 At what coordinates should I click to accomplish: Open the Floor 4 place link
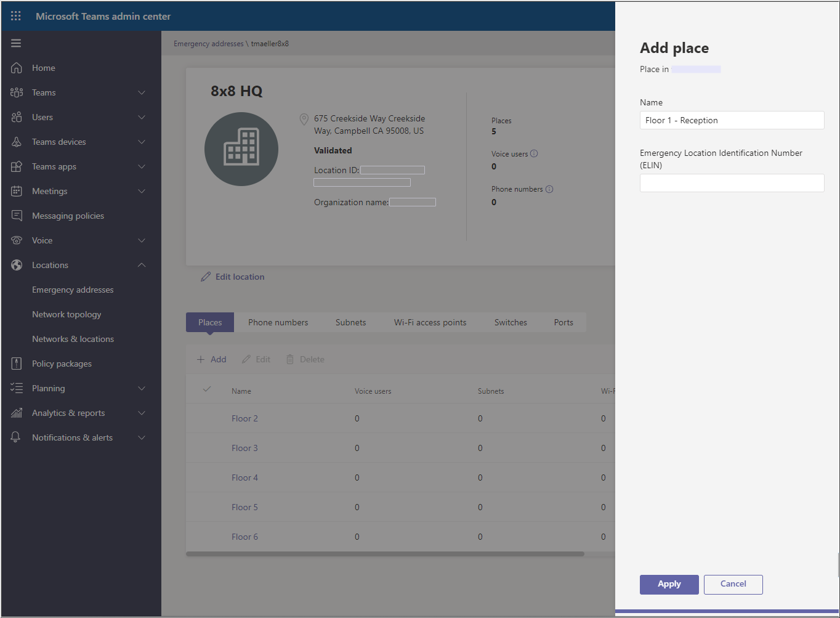point(244,478)
